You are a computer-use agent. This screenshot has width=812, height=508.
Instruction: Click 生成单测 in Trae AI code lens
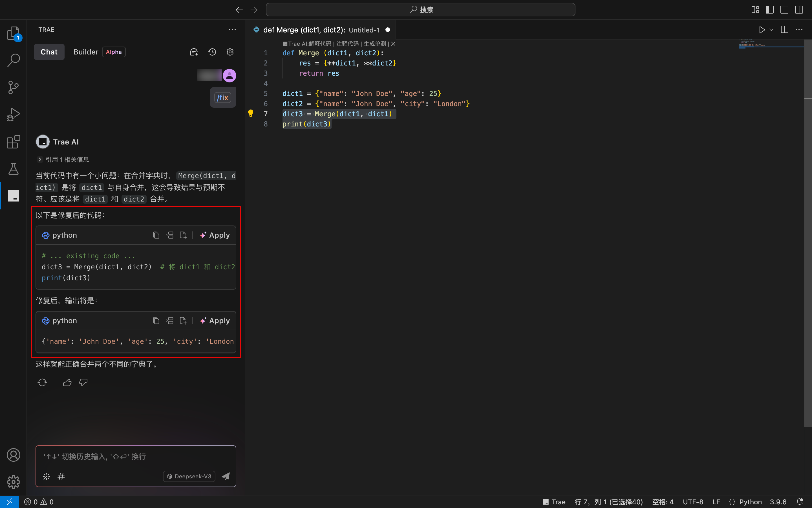375,44
